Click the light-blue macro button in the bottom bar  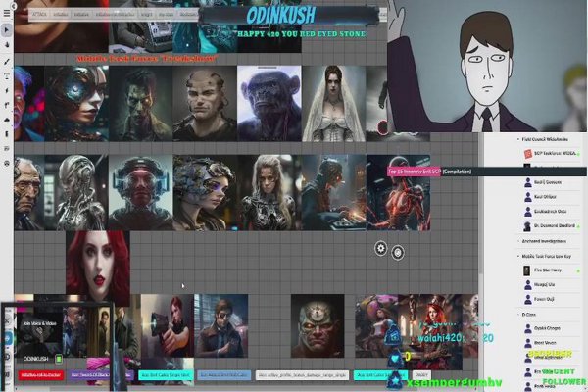pos(223,375)
